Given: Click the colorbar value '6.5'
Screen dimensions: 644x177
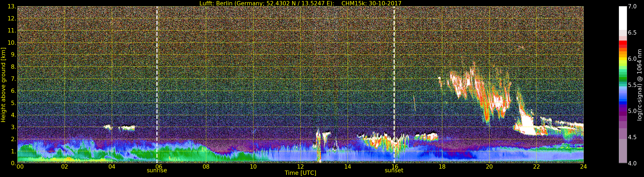Looking at the screenshot, I should coord(632,33).
